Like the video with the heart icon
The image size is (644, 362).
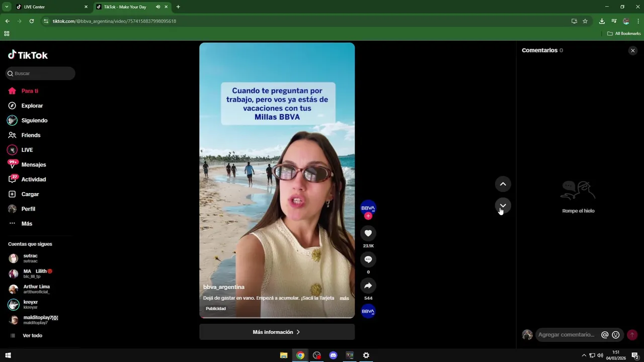[368, 233]
